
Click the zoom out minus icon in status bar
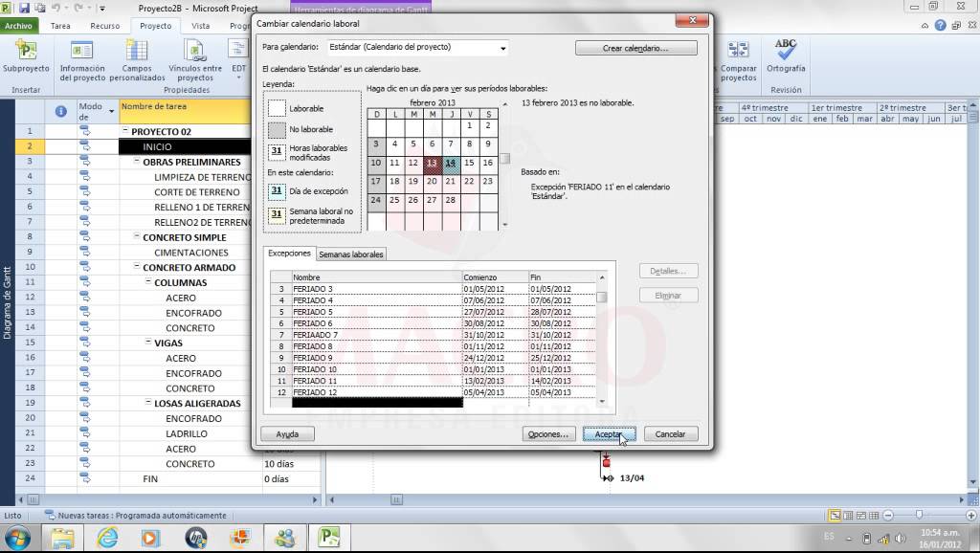coord(888,516)
